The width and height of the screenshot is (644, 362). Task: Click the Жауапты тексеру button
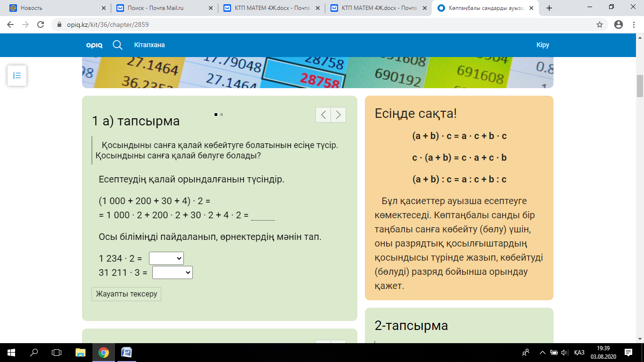coord(126,294)
